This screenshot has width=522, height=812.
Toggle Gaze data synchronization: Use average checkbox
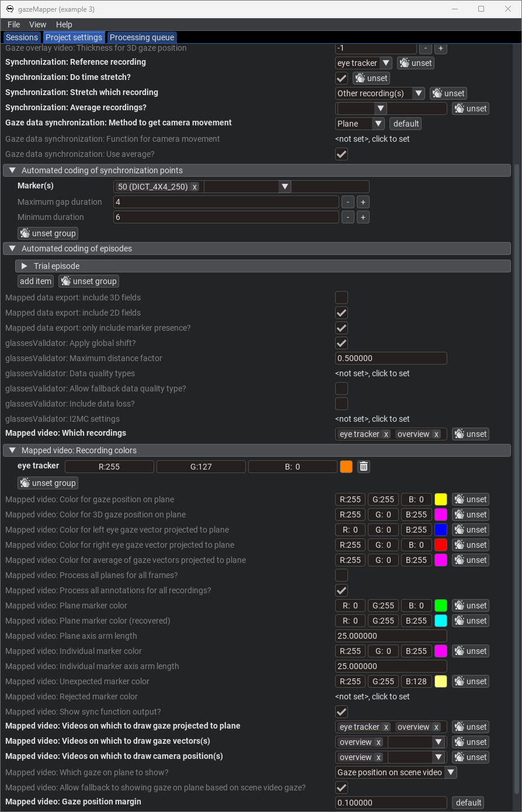(x=342, y=154)
